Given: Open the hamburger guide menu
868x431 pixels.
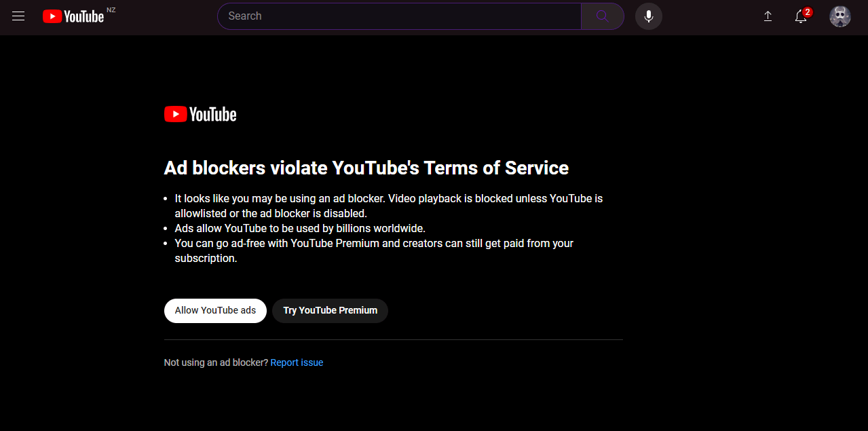Looking at the screenshot, I should coord(18,16).
